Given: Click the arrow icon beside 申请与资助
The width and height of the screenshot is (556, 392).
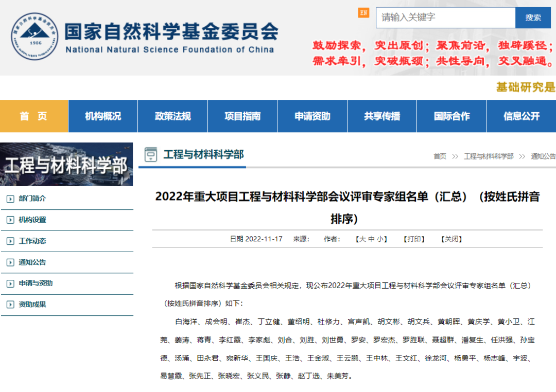Looking at the screenshot, I should coord(10,283).
